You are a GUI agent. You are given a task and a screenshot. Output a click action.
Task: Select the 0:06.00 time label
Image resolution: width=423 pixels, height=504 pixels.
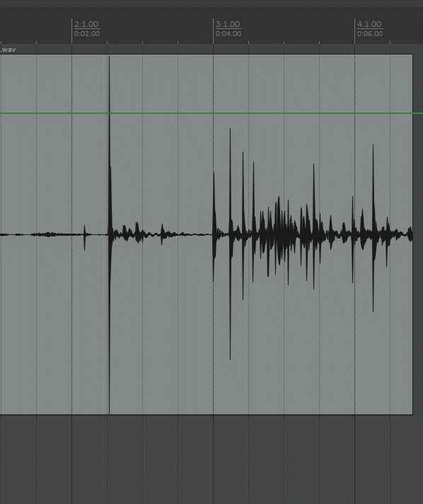[x=370, y=33]
